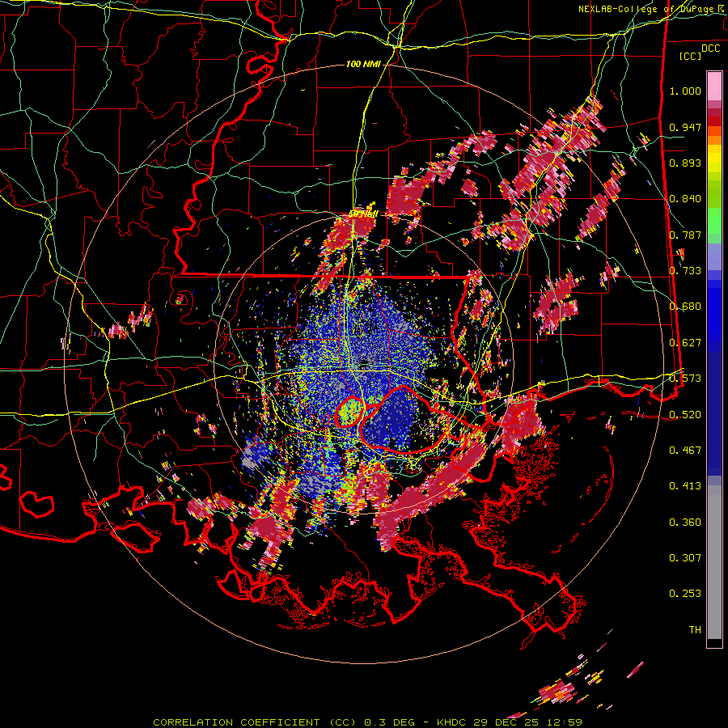Click the 0.3 DEG elevation text

click(x=391, y=722)
